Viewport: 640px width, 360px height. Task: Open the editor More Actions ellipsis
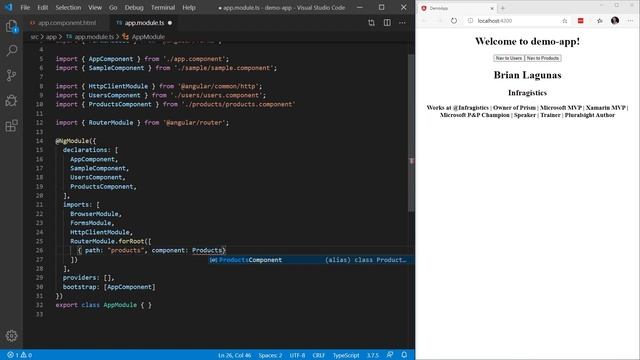[x=402, y=23]
